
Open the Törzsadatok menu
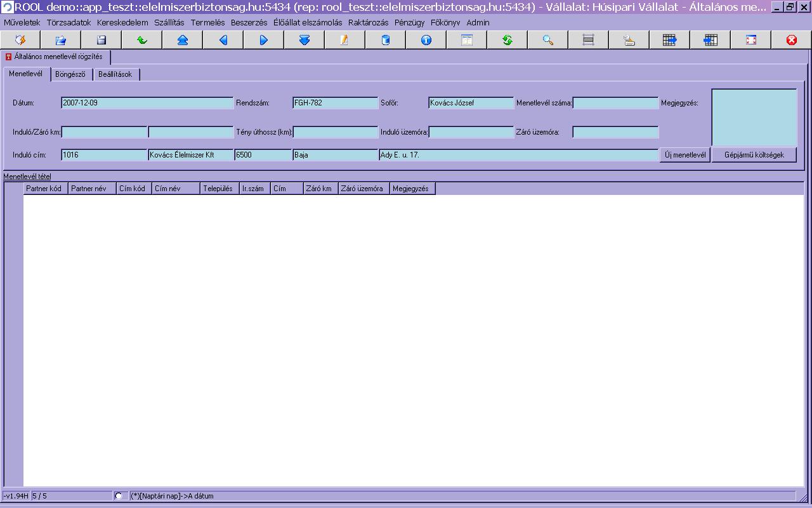[69, 22]
